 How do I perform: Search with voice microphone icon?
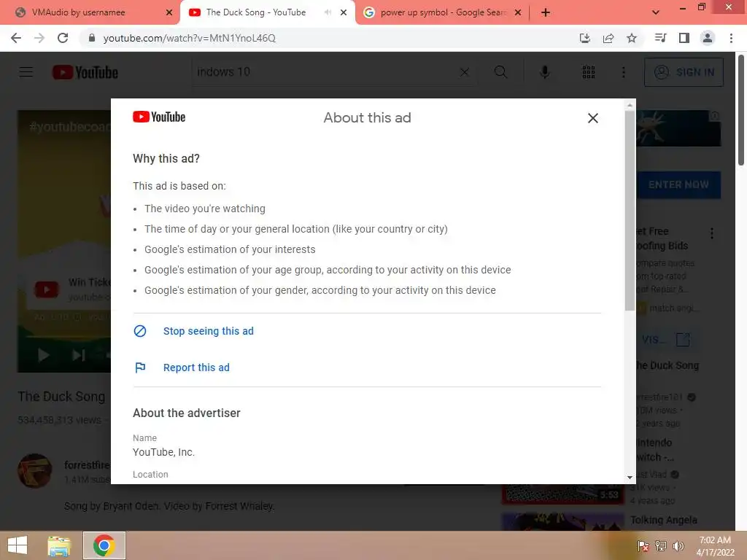pyautogui.click(x=545, y=72)
